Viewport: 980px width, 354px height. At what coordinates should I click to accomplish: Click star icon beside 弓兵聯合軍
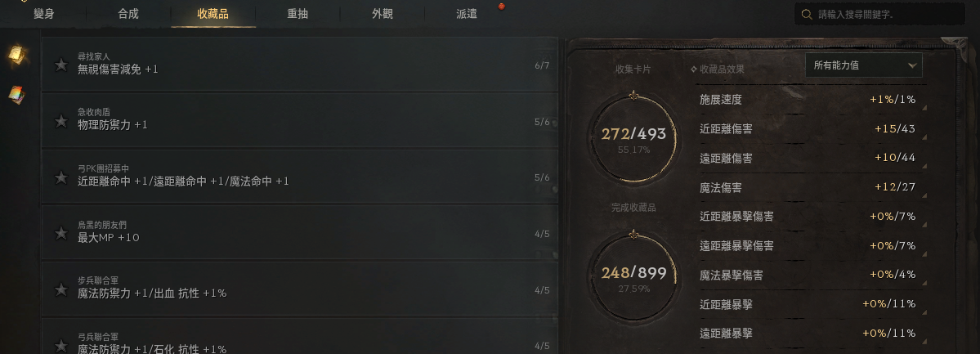coord(61,345)
